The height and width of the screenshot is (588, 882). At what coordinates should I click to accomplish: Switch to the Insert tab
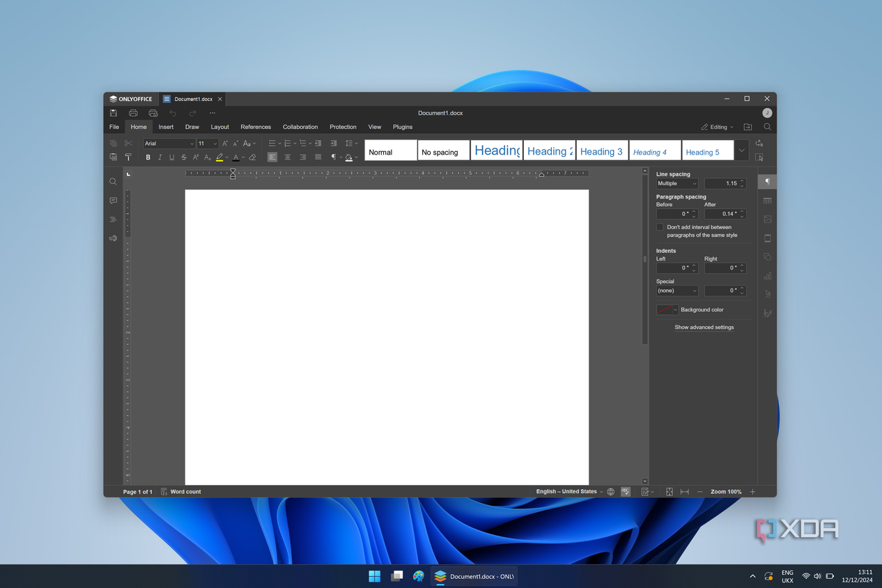pos(166,127)
